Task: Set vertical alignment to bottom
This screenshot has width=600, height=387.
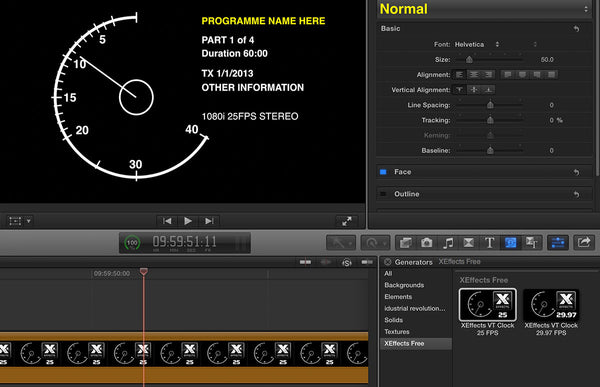Action: pyautogui.click(x=489, y=90)
